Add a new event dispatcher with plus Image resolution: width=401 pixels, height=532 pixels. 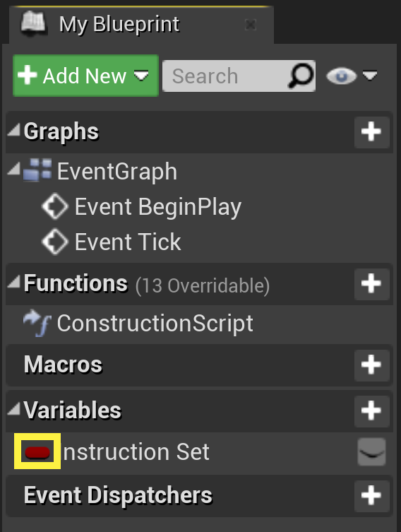point(371,495)
